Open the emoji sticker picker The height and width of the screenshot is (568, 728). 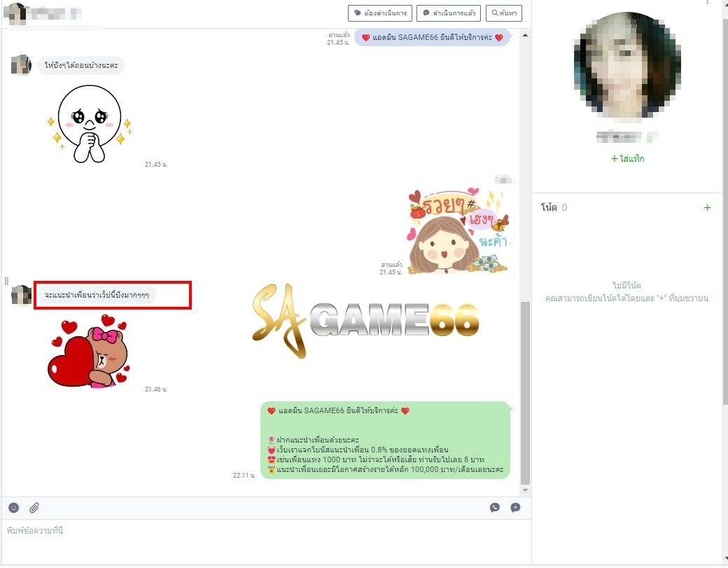pyautogui.click(x=14, y=508)
